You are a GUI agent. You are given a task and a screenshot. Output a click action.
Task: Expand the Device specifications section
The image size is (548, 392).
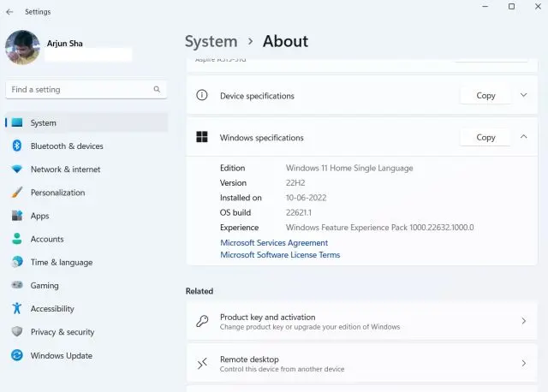click(x=523, y=95)
